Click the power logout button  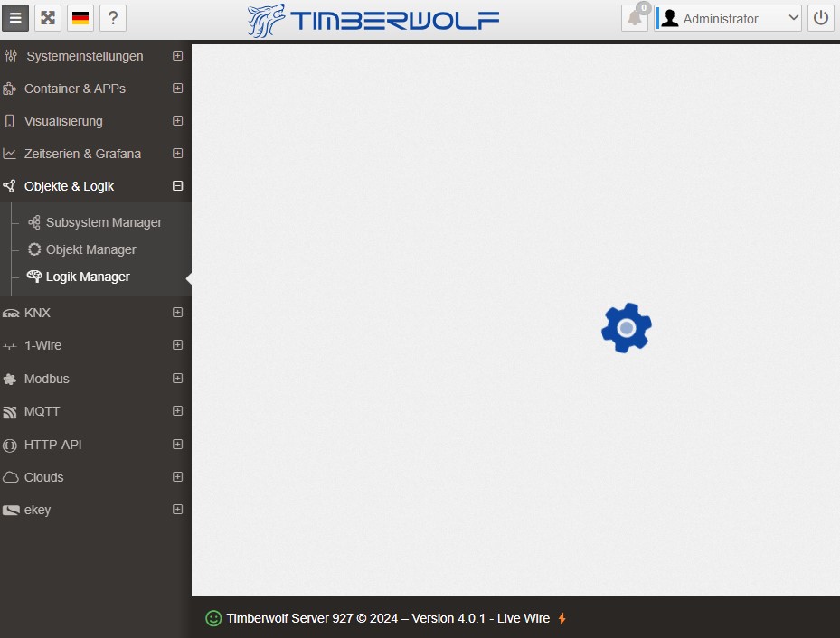820,18
